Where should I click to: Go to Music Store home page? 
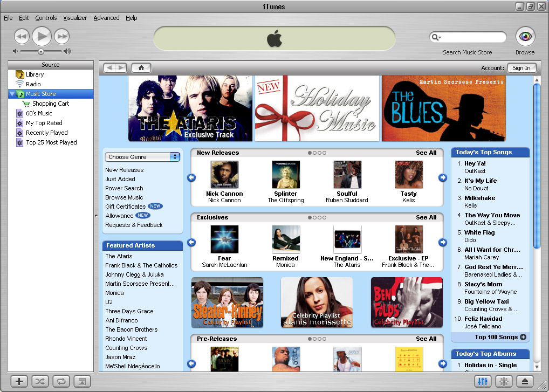141,68
